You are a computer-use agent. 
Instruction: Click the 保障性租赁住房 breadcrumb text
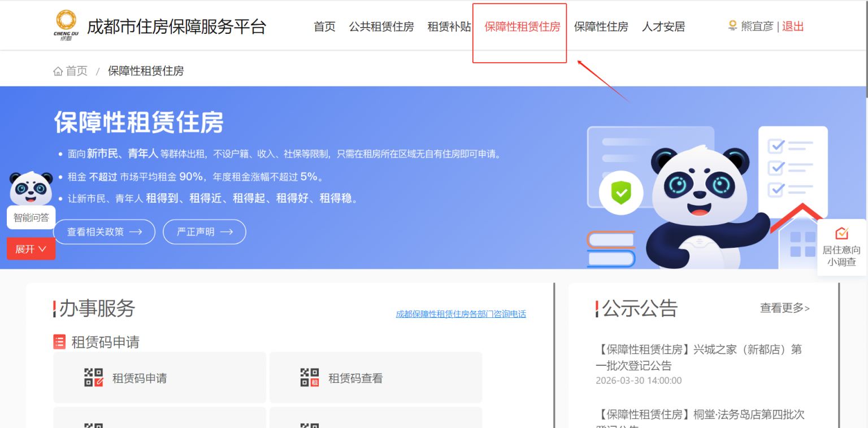[146, 71]
